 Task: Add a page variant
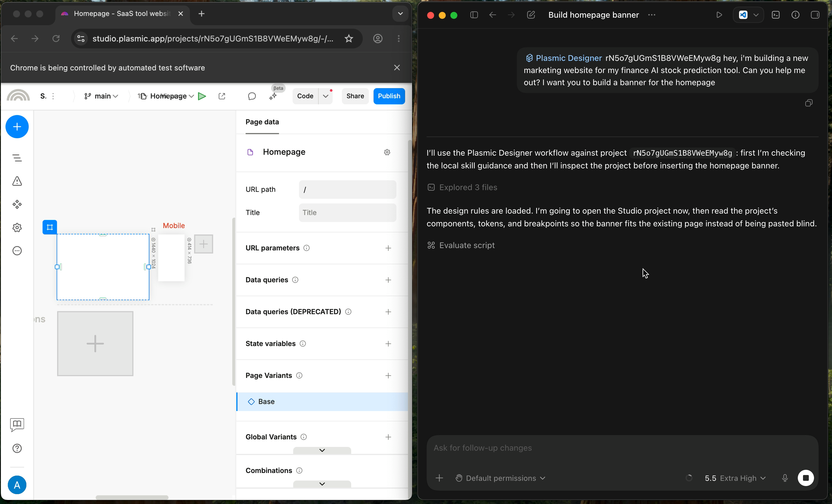coord(388,376)
